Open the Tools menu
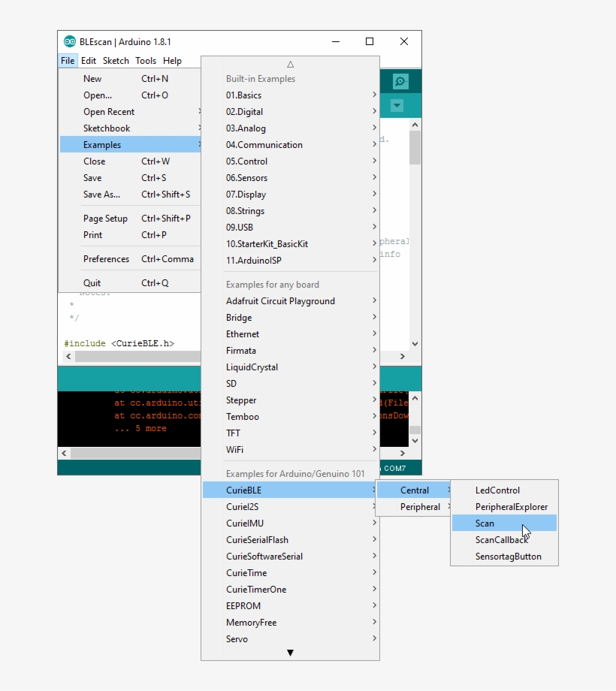This screenshot has height=691, width=616. pyautogui.click(x=146, y=61)
